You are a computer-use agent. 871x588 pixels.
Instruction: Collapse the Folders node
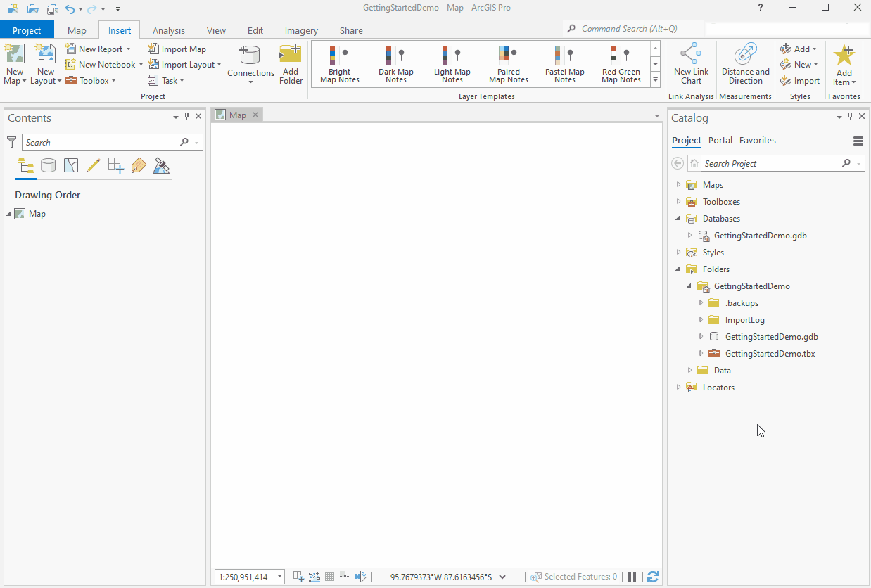678,269
